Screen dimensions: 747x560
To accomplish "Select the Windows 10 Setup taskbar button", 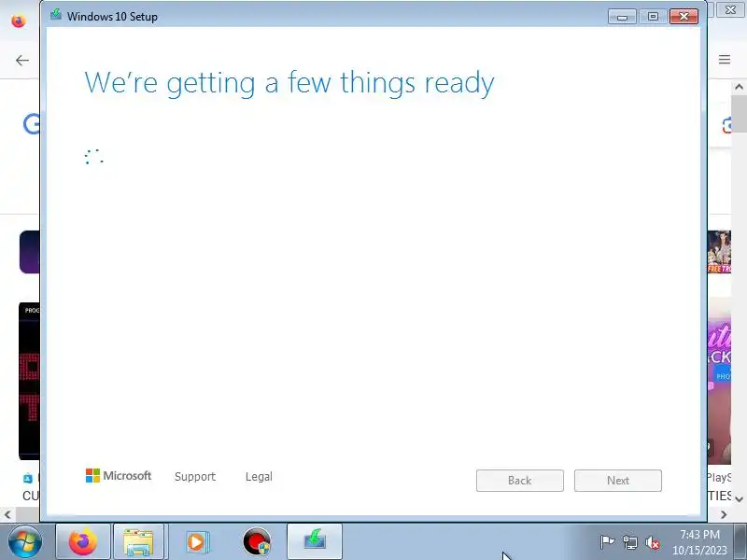I will (x=315, y=542).
